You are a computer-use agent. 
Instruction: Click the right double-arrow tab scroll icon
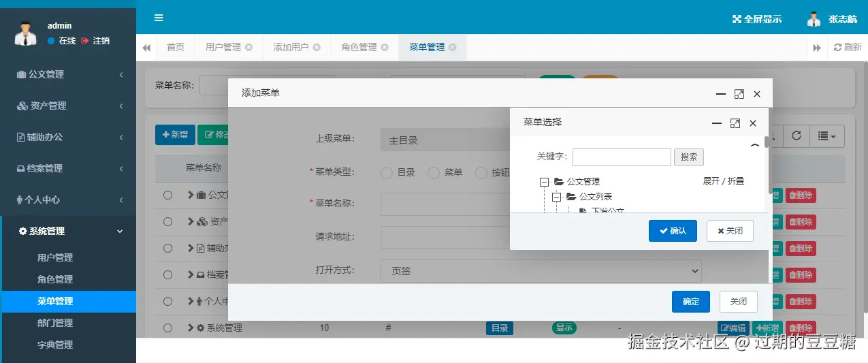point(817,48)
